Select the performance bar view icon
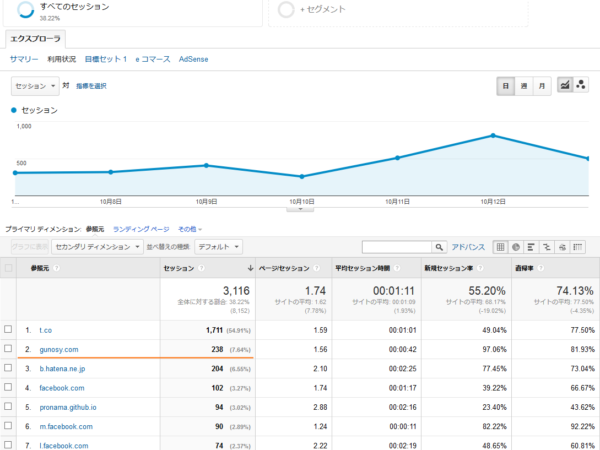Viewport: 600px width, 450px height. point(531,247)
